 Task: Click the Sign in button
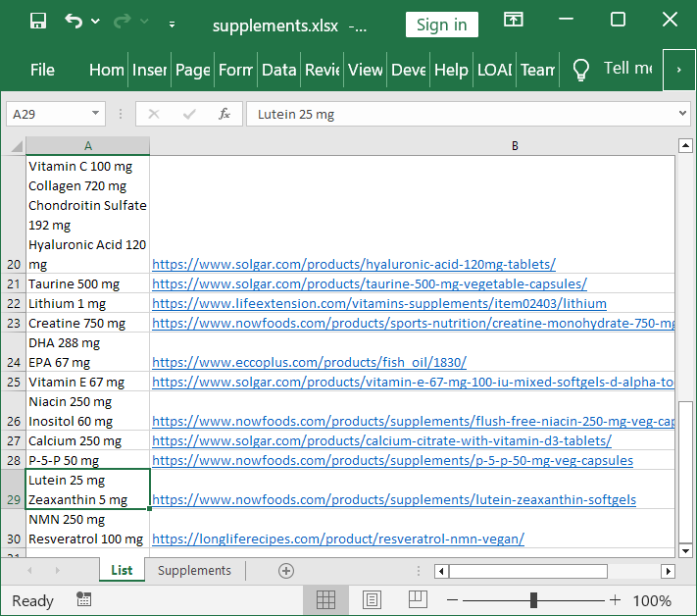[x=441, y=25]
